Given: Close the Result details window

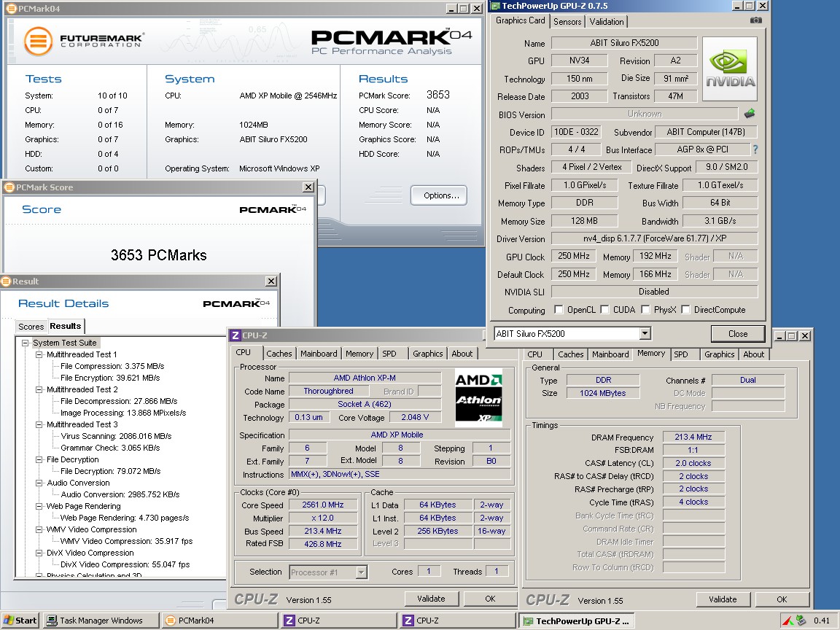Looking at the screenshot, I should (x=271, y=281).
